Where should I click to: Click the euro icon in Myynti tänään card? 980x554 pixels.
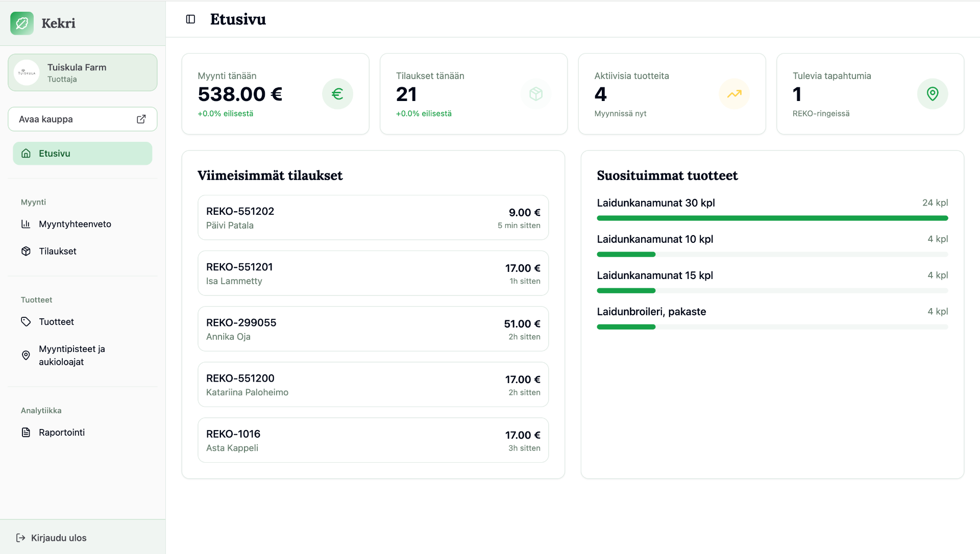(337, 94)
